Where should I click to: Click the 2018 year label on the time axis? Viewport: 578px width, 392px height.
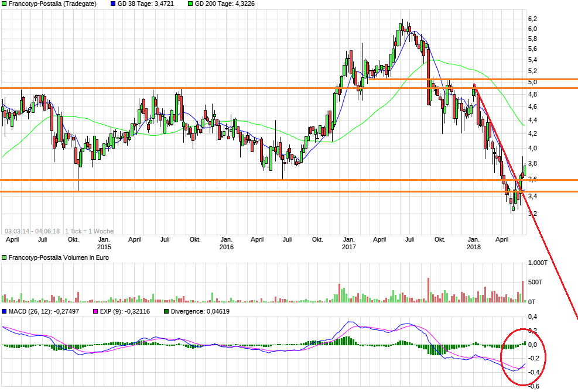[x=473, y=247]
